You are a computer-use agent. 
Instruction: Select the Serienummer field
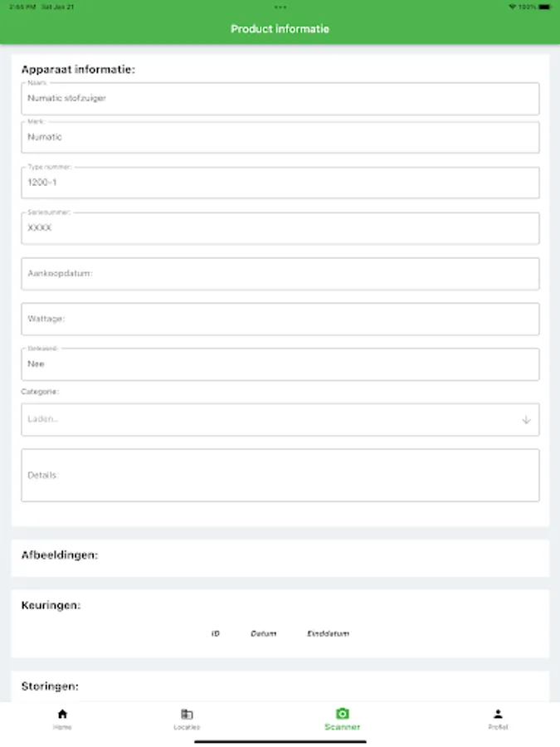[280, 228]
